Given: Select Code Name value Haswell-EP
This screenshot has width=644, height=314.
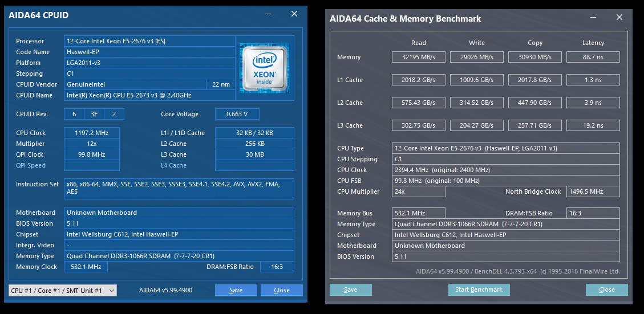Looking at the screenshot, I should click(x=149, y=52).
